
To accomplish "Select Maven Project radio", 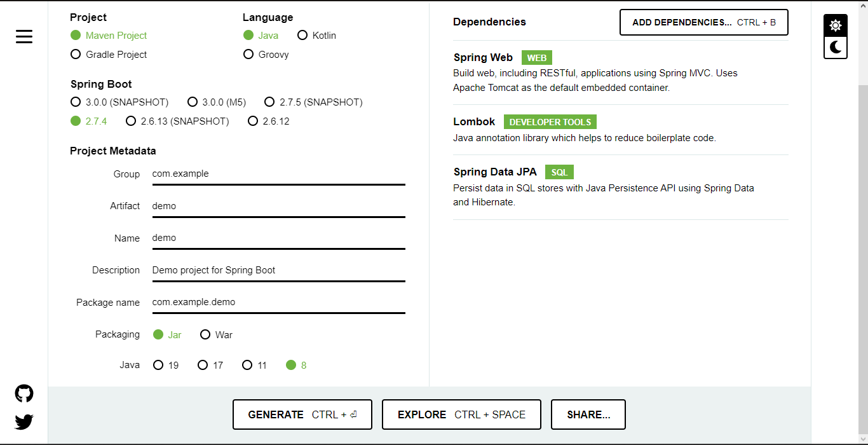I will tap(109, 36).
